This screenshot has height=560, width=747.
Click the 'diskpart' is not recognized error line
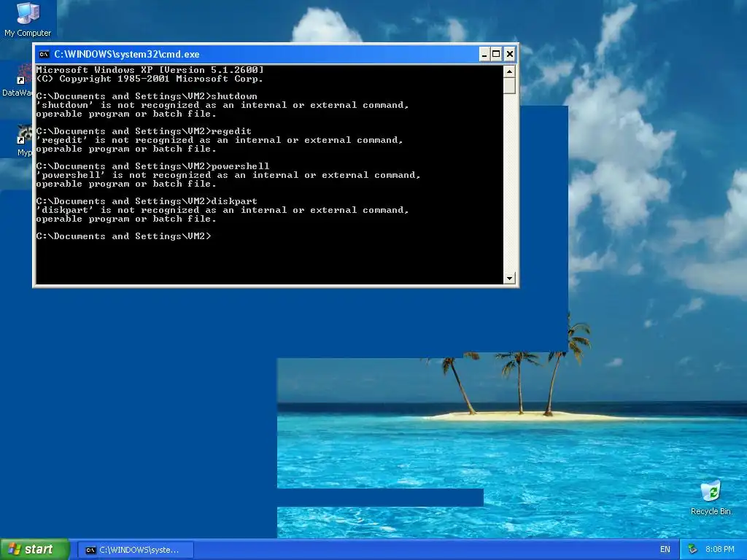pos(222,210)
